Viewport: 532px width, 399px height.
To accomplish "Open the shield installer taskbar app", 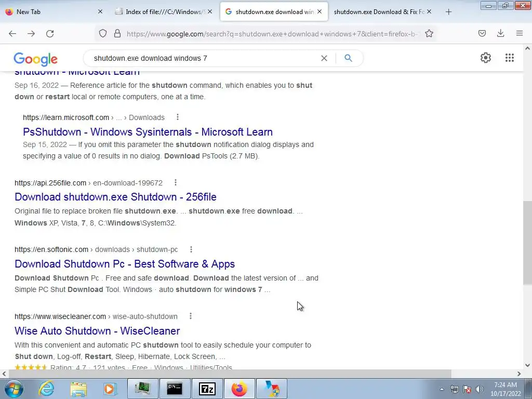I will click(x=272, y=389).
